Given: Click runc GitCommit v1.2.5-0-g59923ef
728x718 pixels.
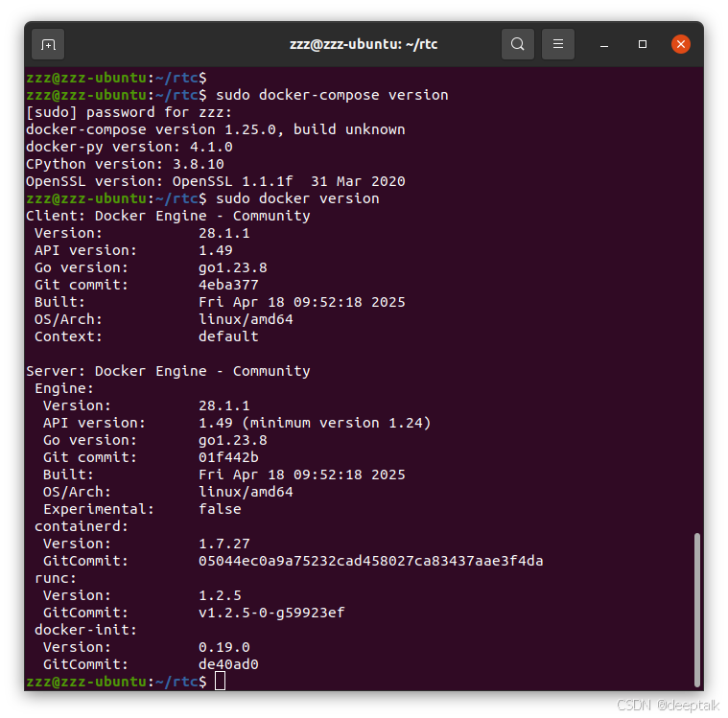Looking at the screenshot, I should (x=271, y=613).
